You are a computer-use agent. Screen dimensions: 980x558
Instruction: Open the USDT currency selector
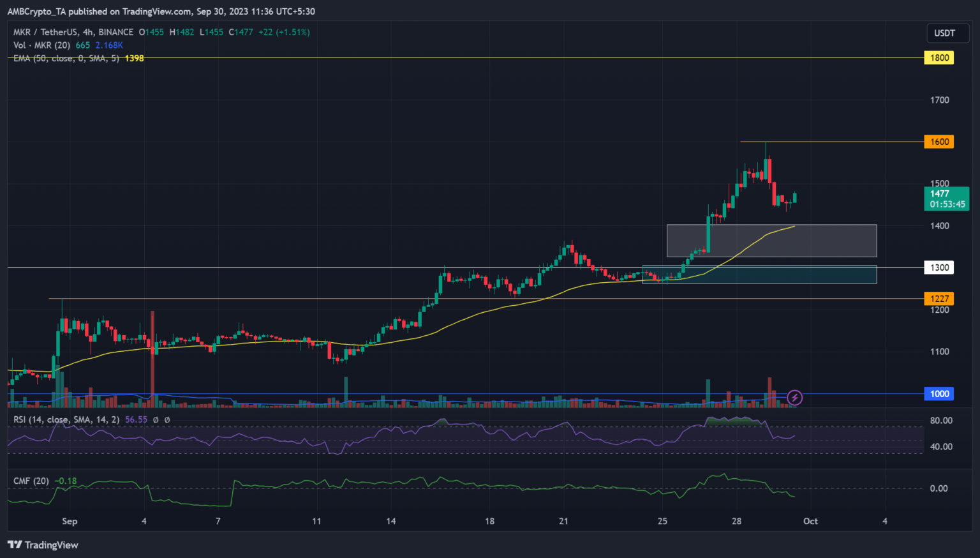pyautogui.click(x=944, y=33)
